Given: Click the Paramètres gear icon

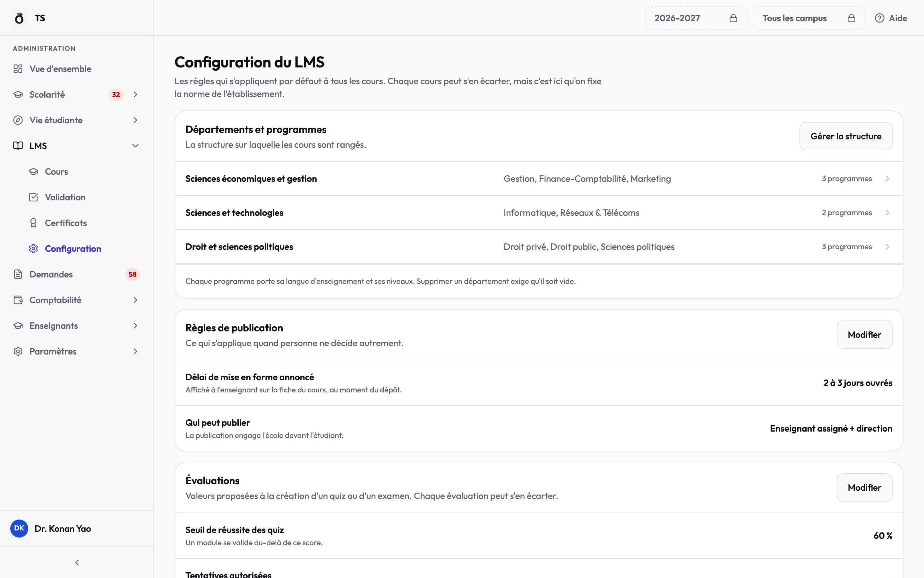Looking at the screenshot, I should (x=18, y=351).
